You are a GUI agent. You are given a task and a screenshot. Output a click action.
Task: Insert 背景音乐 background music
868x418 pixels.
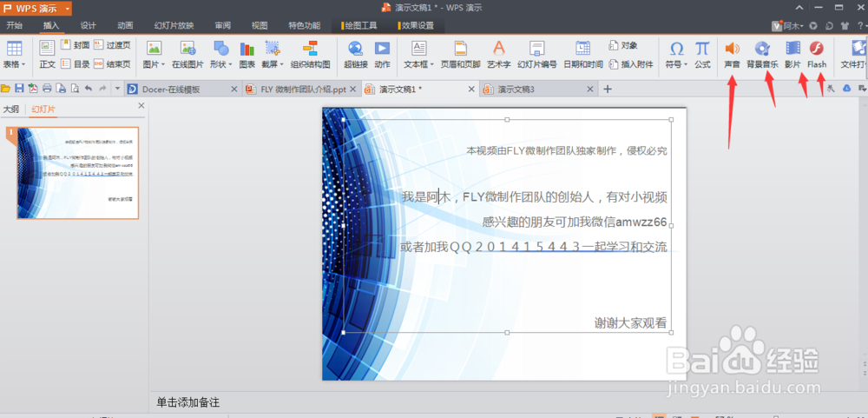[762, 55]
